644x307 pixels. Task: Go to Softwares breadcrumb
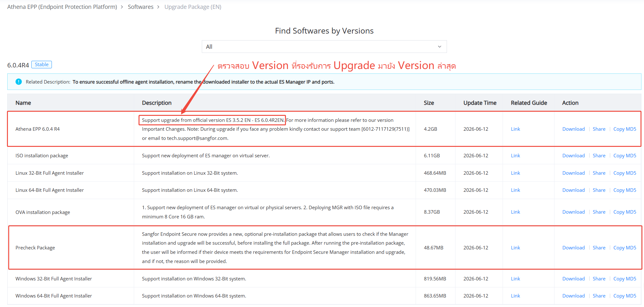point(140,7)
